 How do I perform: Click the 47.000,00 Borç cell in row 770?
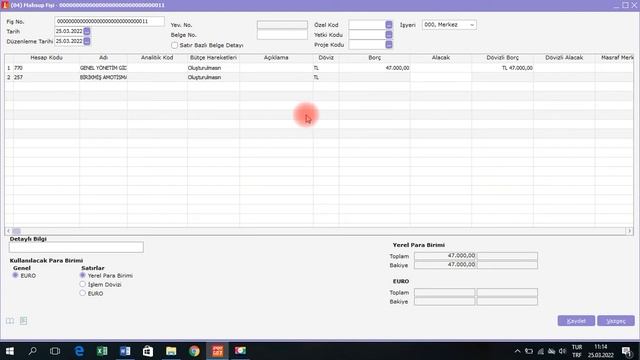pos(374,68)
